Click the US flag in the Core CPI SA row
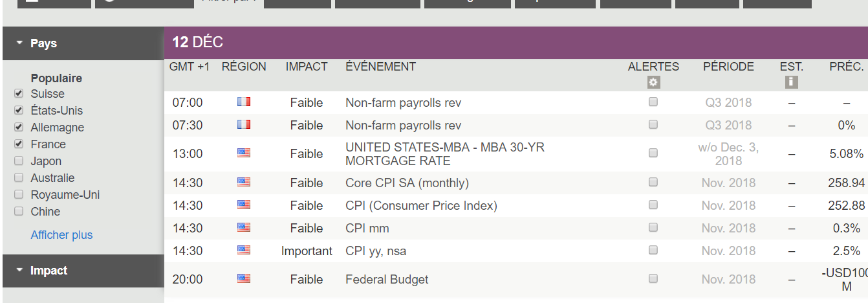Image resolution: width=868 pixels, height=303 pixels. 244,183
